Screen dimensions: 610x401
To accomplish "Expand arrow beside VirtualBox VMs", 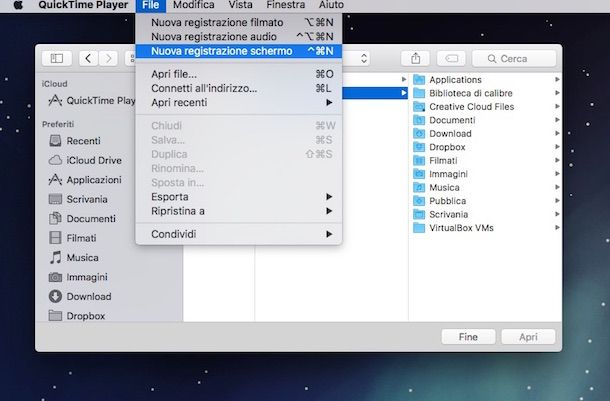I will 557,228.
